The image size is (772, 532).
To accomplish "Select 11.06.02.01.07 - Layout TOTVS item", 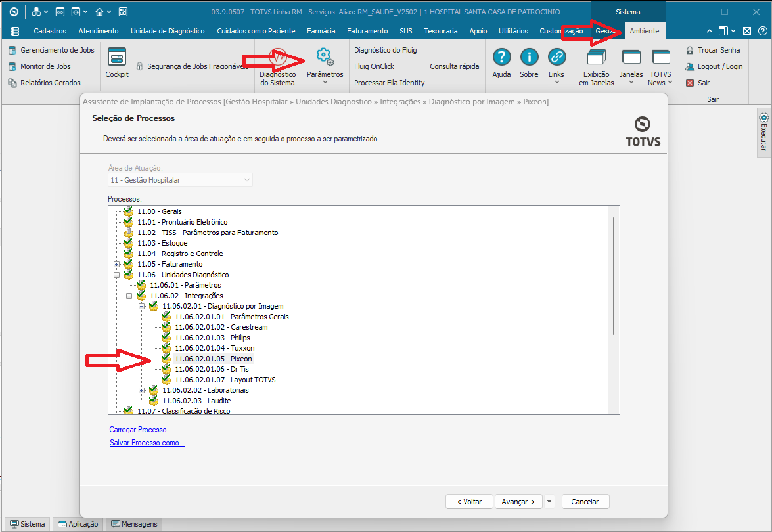I will pos(225,380).
